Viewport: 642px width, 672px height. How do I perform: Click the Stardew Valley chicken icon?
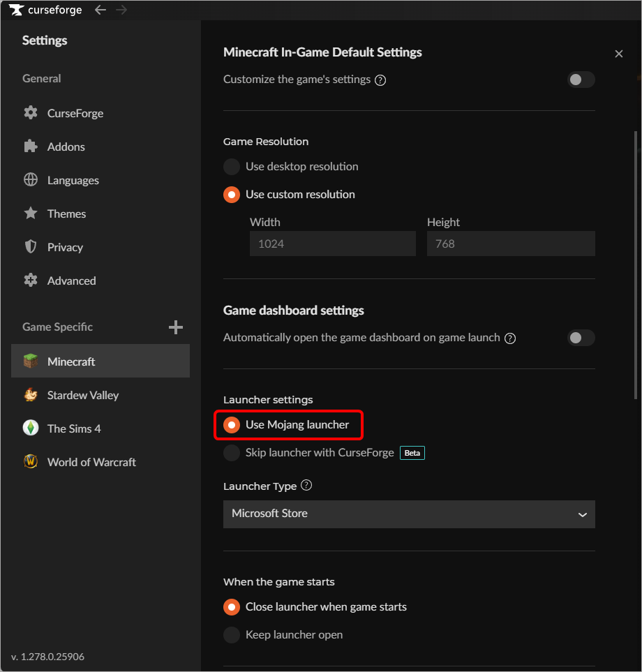click(x=31, y=395)
